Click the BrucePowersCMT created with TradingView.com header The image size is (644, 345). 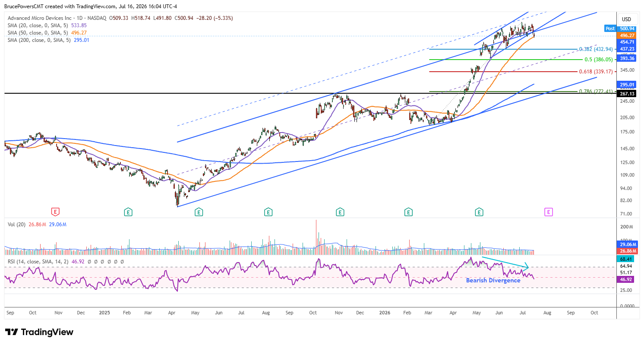tap(91, 6)
